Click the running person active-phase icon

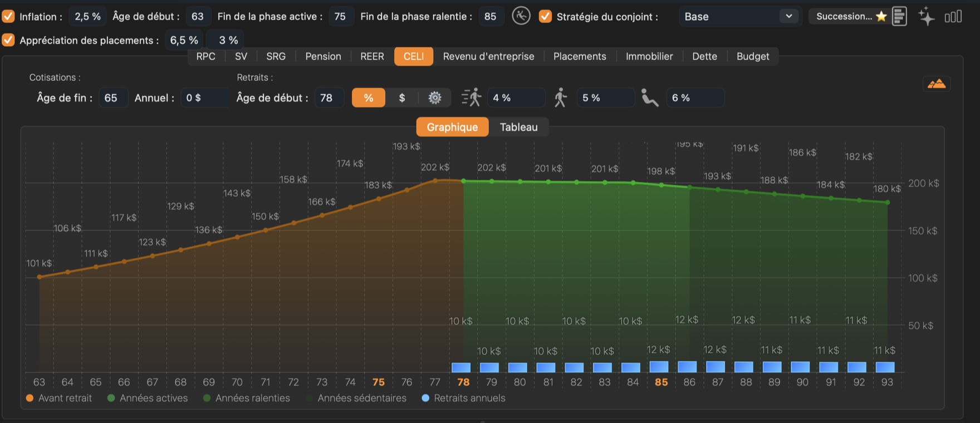tap(471, 97)
